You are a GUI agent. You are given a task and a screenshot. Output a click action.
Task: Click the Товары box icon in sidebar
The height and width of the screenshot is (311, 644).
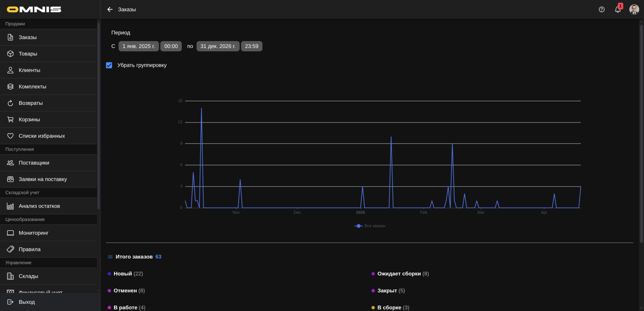(10, 54)
